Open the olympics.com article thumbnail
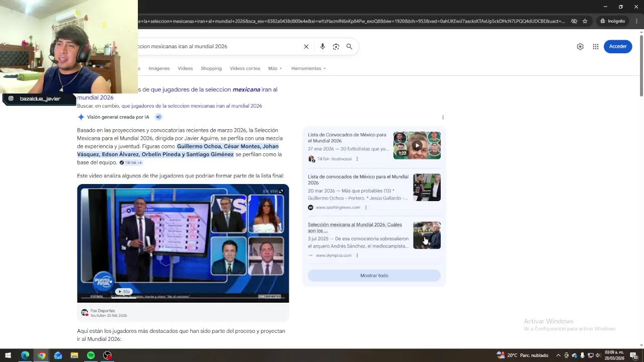The height and width of the screenshot is (362, 644). [x=427, y=235]
